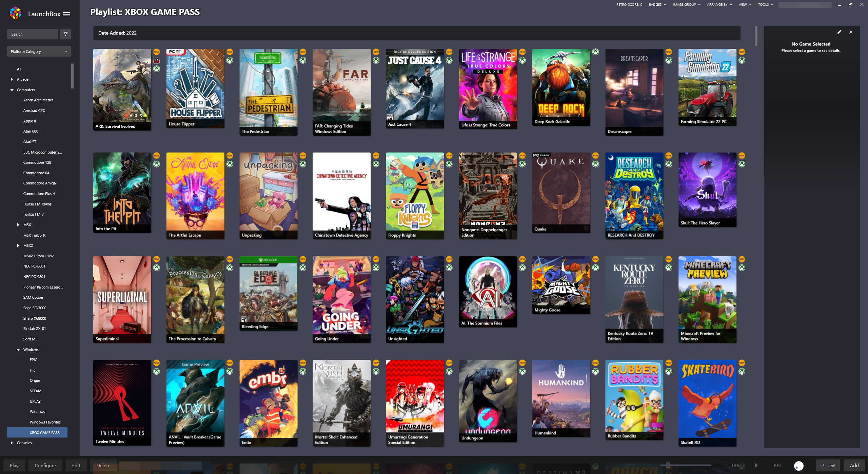
Task: Select EPIC under Windows
Action: (33, 360)
